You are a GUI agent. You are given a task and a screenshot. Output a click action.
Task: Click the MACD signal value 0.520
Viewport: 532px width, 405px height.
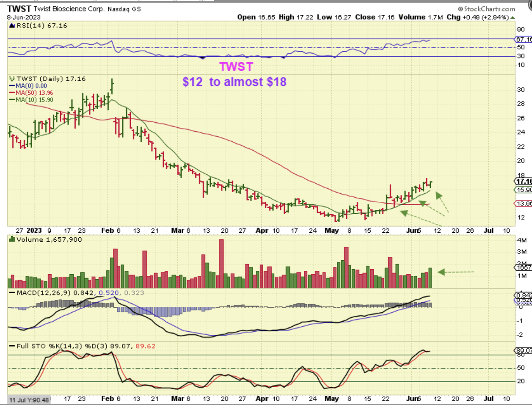(x=109, y=293)
